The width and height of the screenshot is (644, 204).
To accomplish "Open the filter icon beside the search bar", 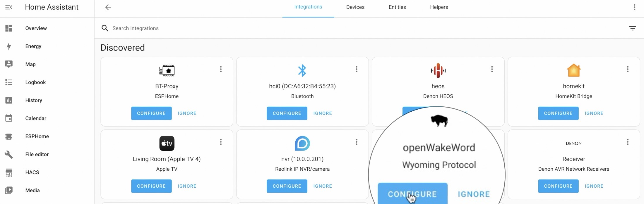I will tap(633, 28).
